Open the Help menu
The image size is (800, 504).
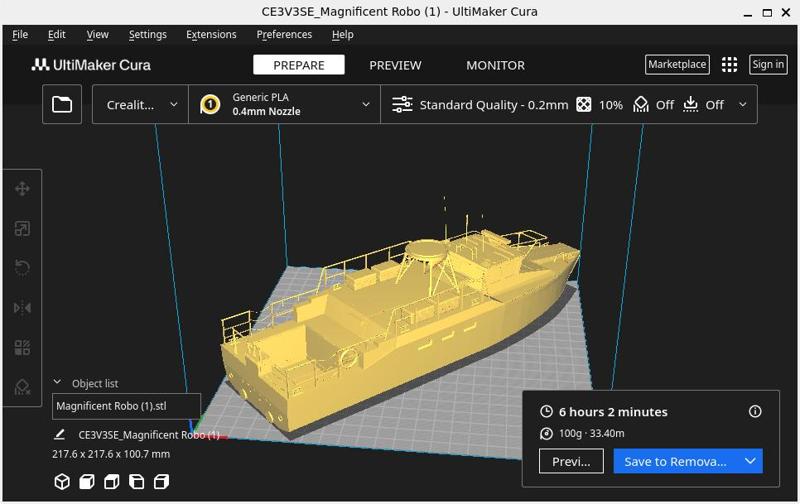tap(342, 35)
